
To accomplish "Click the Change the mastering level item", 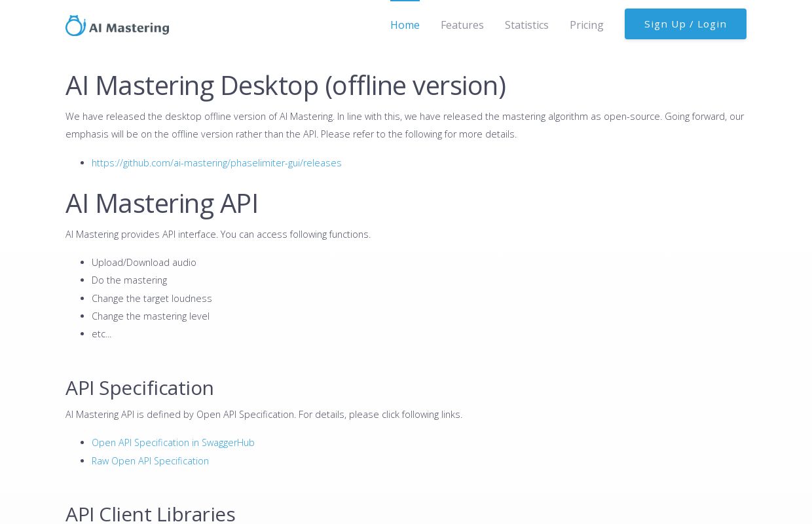I will [x=151, y=316].
